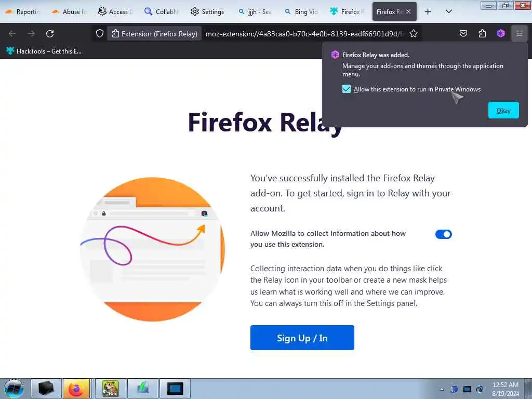Uncheck Allow extension in Private Windows
Screen dimensions: 532x399
point(347,89)
